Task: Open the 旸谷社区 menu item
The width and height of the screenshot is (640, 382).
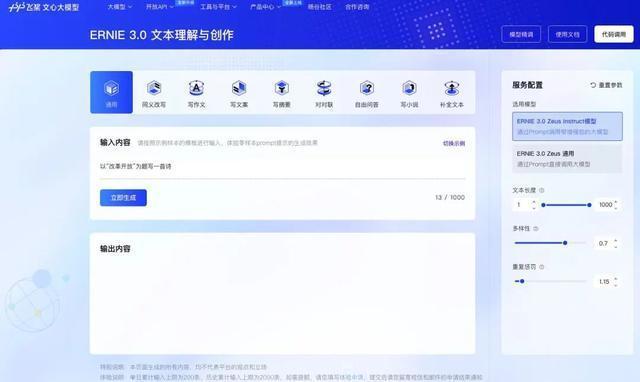Action: click(320, 7)
